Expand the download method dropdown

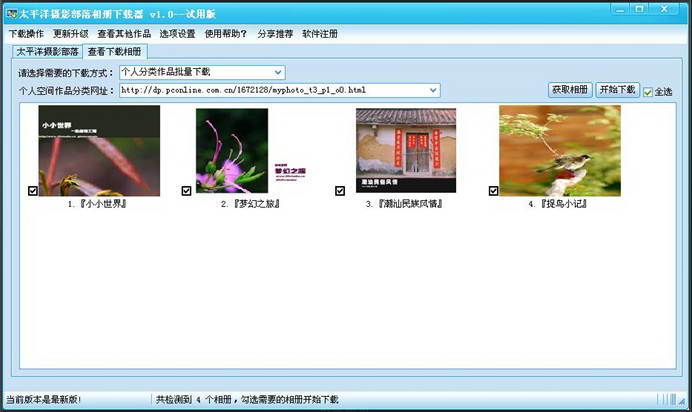278,72
